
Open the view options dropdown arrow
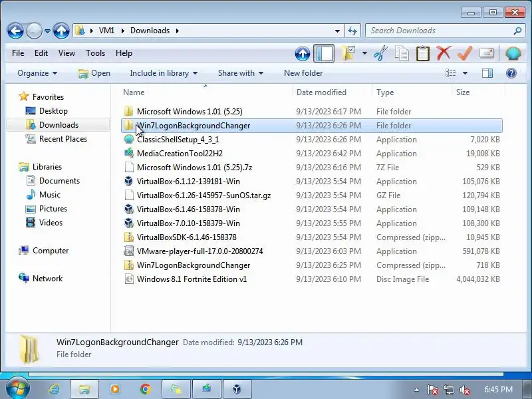[x=465, y=73]
